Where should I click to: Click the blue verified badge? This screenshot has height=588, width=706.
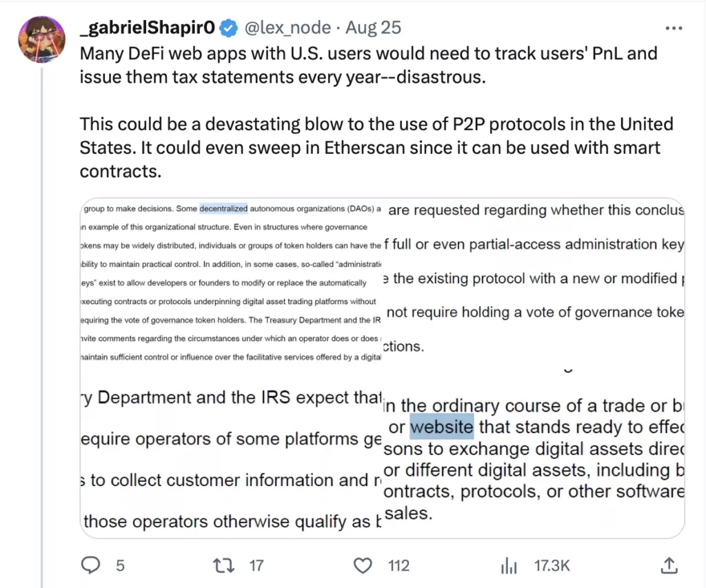(229, 28)
